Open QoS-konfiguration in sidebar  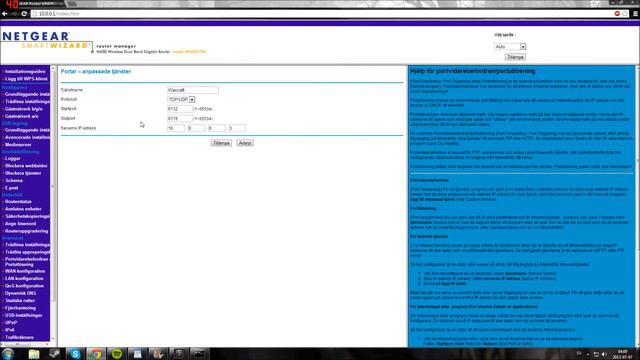pyautogui.click(x=24, y=286)
